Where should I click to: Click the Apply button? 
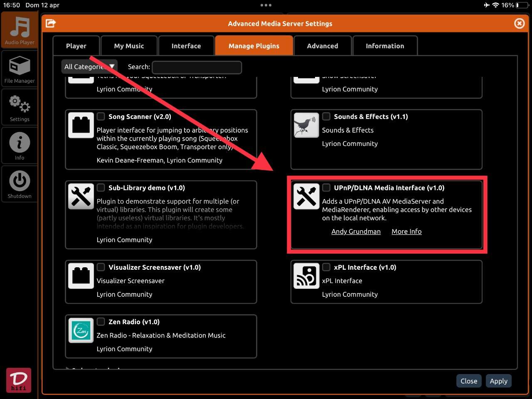click(498, 381)
